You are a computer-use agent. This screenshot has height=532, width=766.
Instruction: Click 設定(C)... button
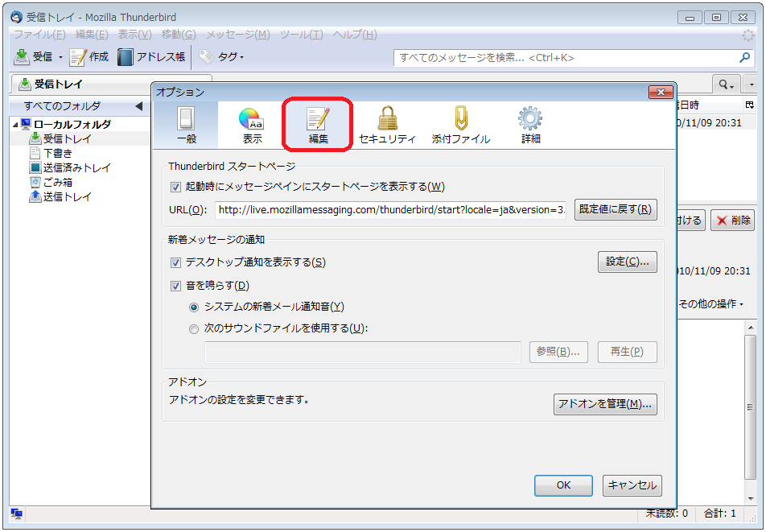628,262
